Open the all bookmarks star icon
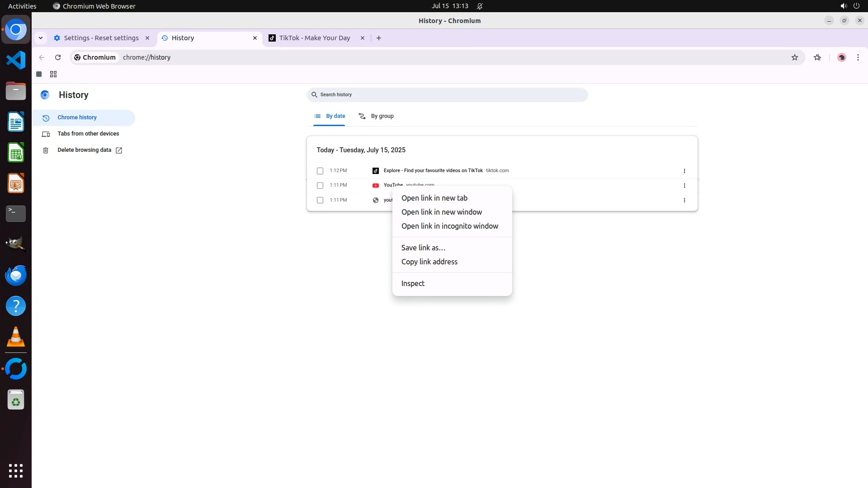Screen dimensions: 868x488 click(817, 57)
